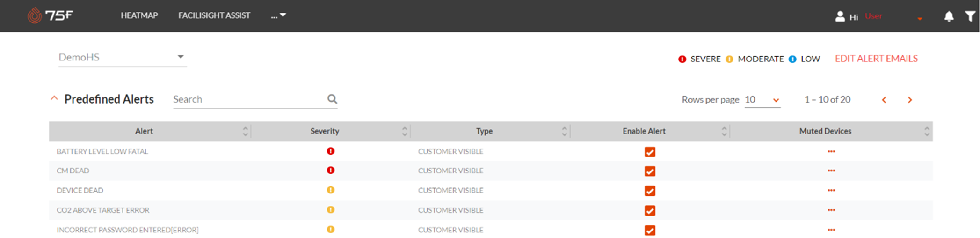Screen dimensions: 980x238
Task: Open the DemoHS site dropdown
Action: pyautogui.click(x=123, y=57)
